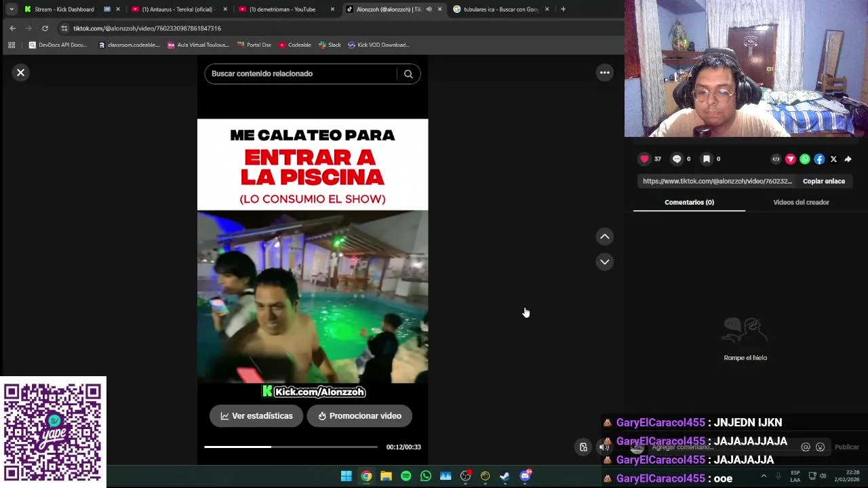Image resolution: width=868 pixels, height=488 pixels.
Task: Select the video URL link field
Action: (x=717, y=181)
